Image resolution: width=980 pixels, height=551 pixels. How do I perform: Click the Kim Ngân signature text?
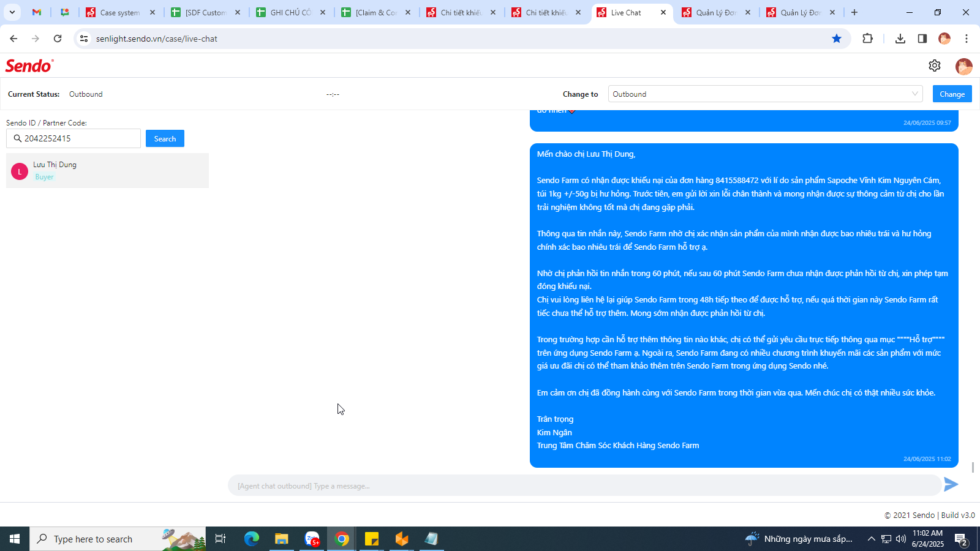554,432
